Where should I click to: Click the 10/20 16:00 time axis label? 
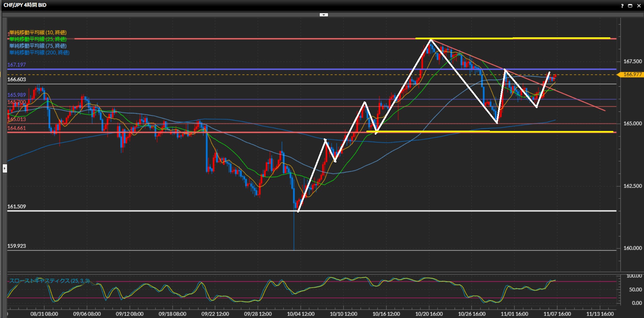tap(429, 314)
